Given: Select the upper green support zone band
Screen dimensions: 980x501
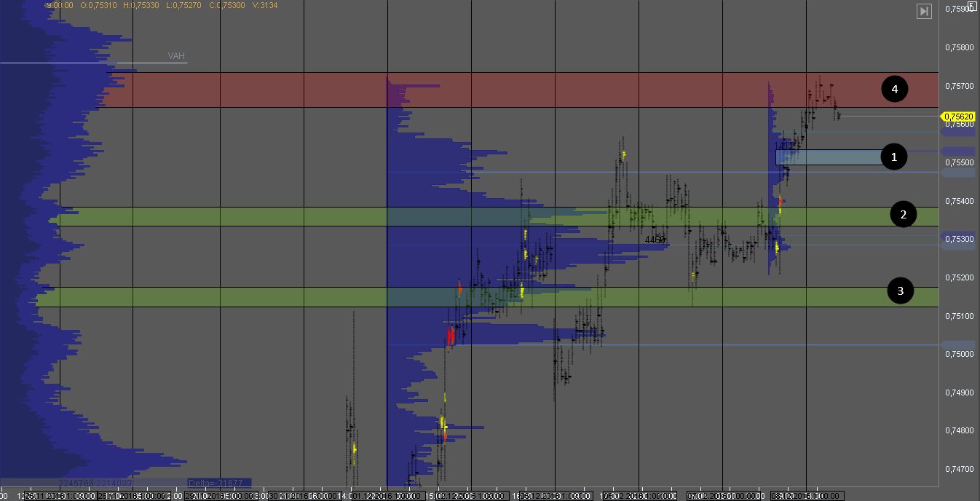Looking at the screenshot, I should tap(437, 216).
